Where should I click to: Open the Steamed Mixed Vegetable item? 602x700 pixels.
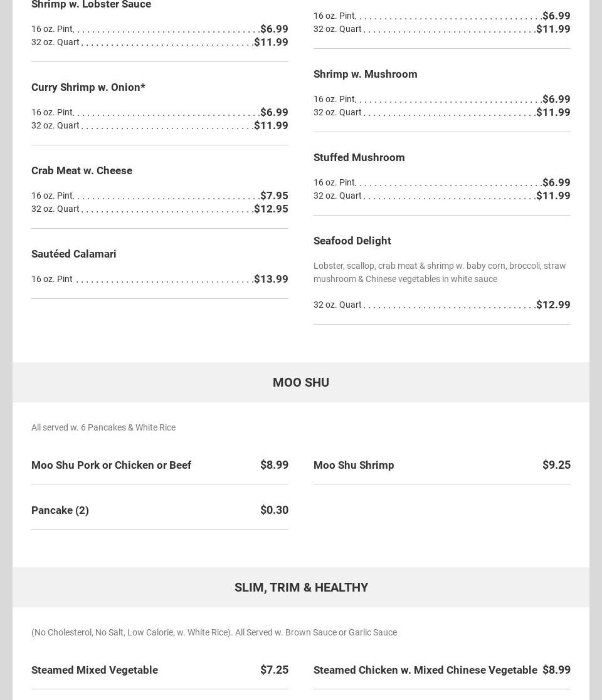tap(95, 670)
